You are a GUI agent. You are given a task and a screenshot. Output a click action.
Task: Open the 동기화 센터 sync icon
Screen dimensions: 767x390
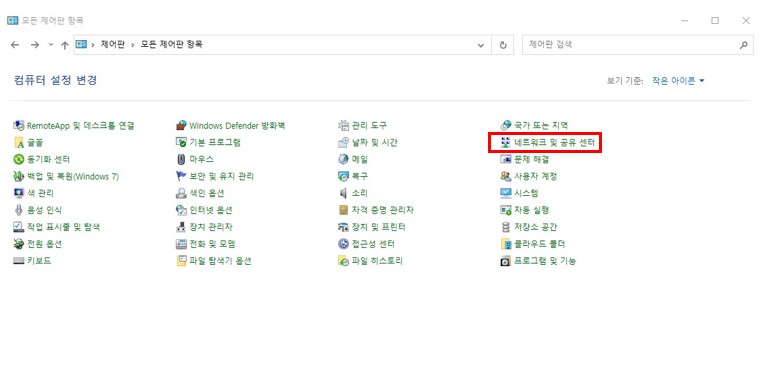(19, 160)
